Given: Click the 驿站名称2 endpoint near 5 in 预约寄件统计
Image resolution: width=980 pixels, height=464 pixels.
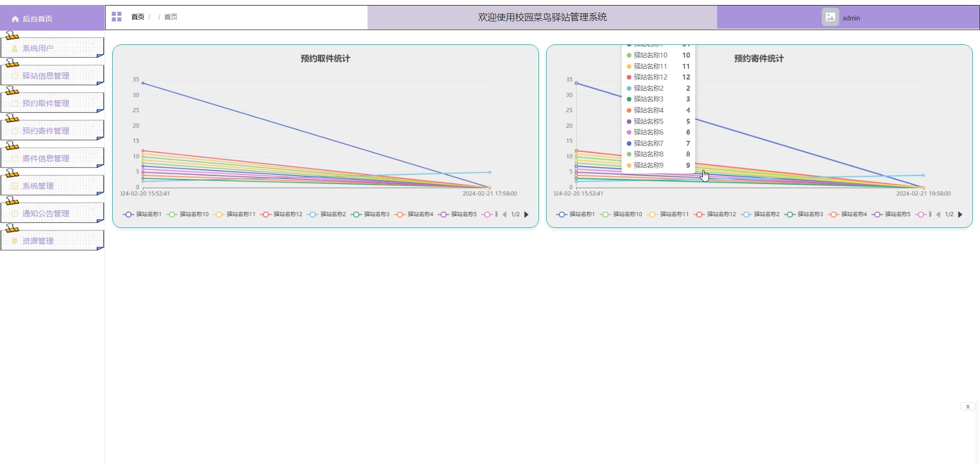Looking at the screenshot, I should [923, 175].
